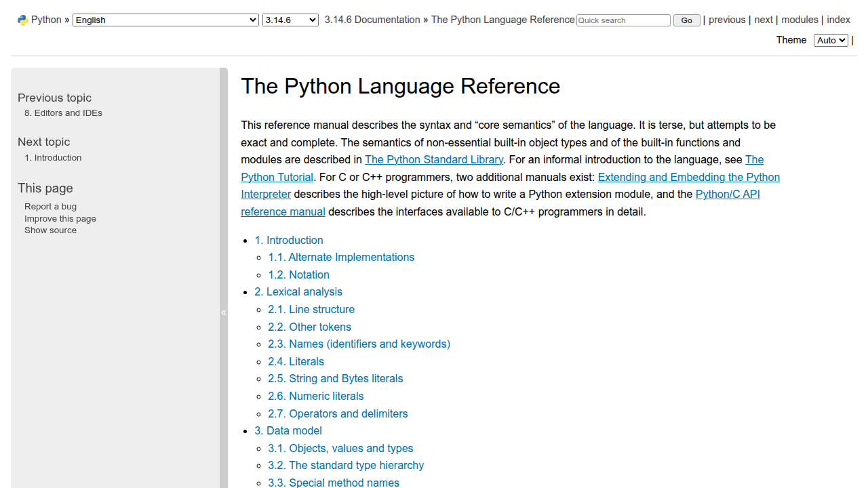868x488 pixels.
Task: Open 3.1. Objects, values and types
Action: click(x=340, y=448)
